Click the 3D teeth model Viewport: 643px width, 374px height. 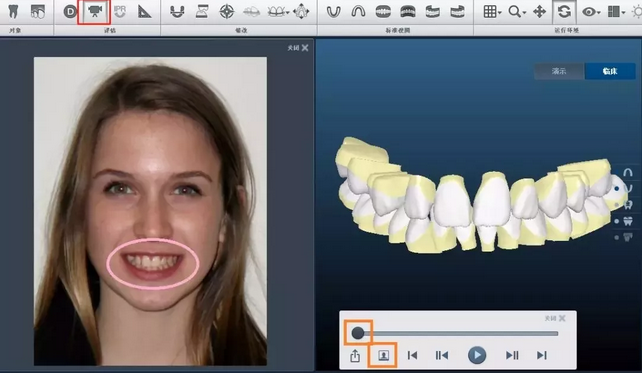[480, 195]
